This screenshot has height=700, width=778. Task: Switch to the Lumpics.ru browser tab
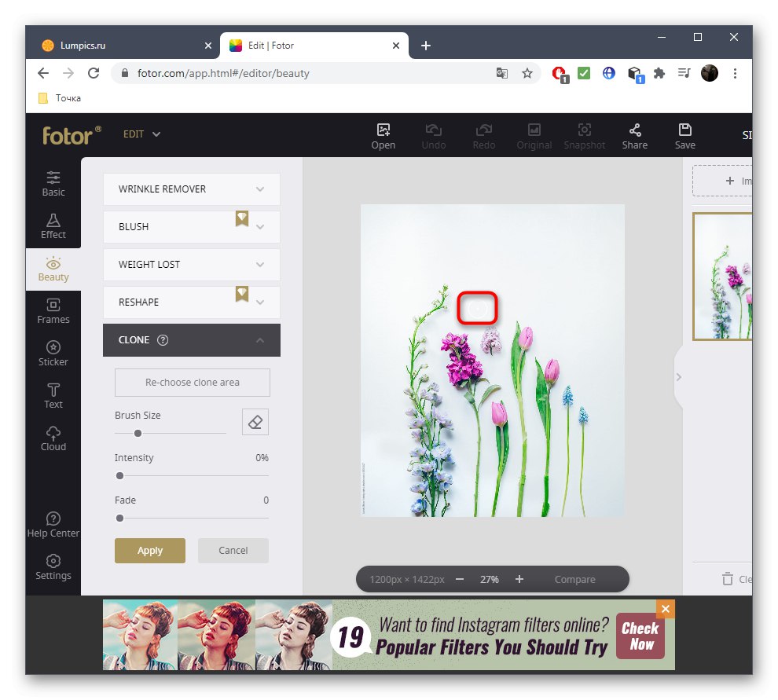click(x=126, y=45)
